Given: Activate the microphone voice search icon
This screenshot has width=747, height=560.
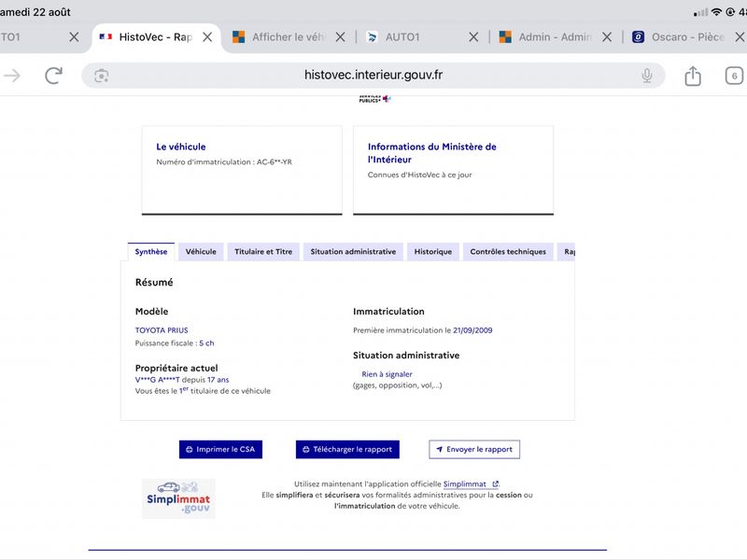Looking at the screenshot, I should pos(646,76).
